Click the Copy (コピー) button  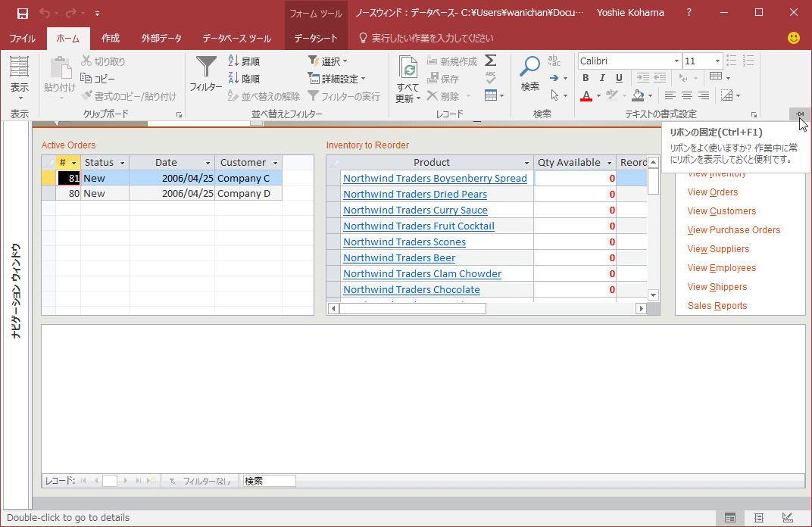click(98, 79)
